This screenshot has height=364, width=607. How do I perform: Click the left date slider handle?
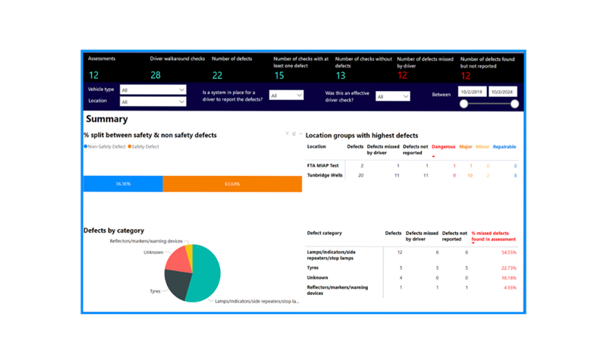click(464, 104)
